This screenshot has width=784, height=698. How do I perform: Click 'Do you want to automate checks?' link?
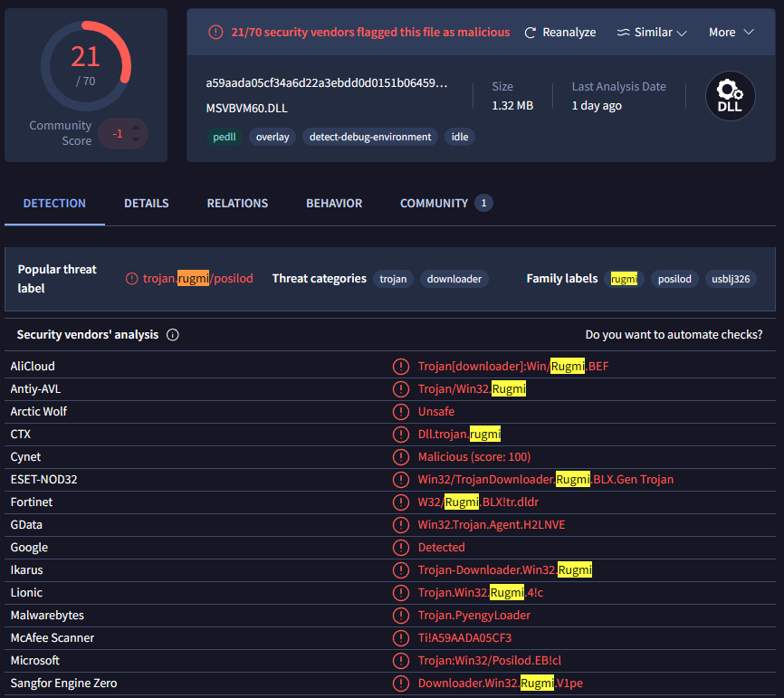click(674, 334)
